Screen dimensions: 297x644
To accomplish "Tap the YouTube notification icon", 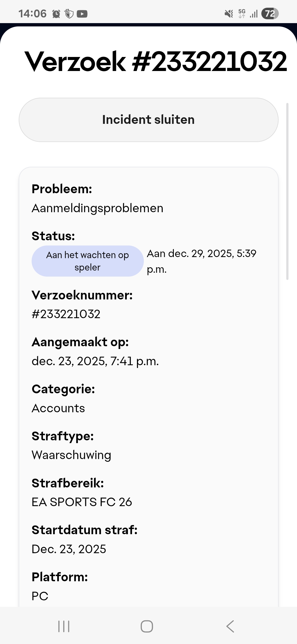I will (x=82, y=14).
